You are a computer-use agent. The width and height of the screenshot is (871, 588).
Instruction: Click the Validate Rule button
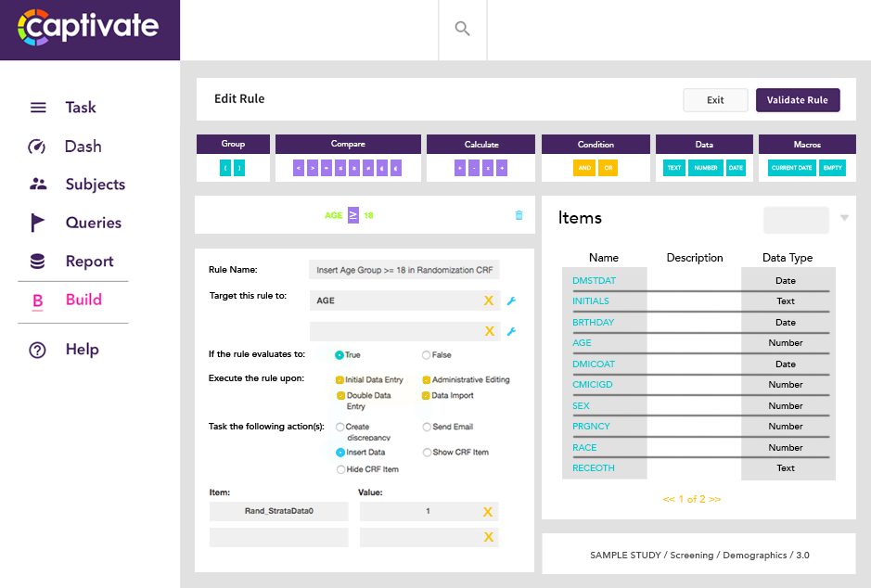pyautogui.click(x=797, y=100)
